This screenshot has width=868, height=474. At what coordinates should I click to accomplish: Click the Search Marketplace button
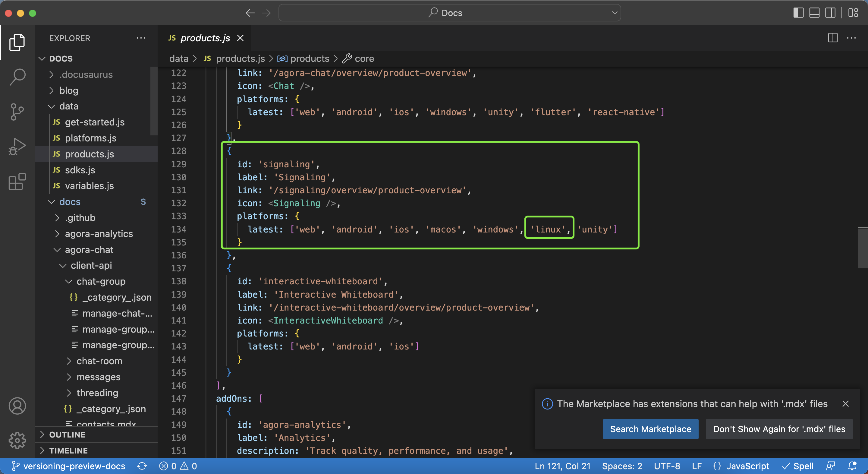(x=650, y=429)
